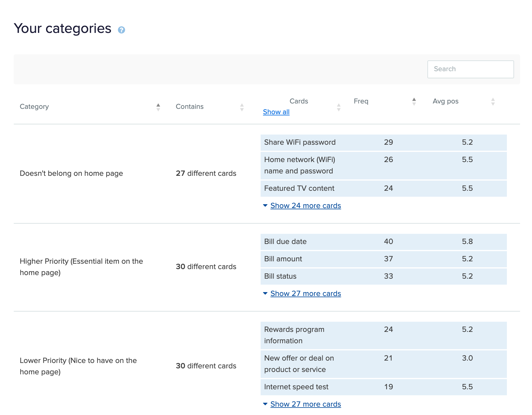Click in the Search field

click(x=470, y=69)
